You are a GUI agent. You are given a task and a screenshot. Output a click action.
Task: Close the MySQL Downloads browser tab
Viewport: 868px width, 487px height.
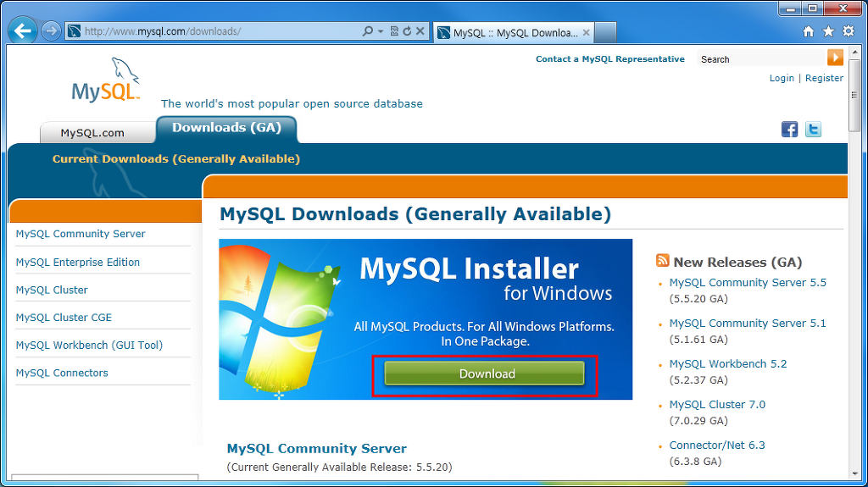[586, 33]
